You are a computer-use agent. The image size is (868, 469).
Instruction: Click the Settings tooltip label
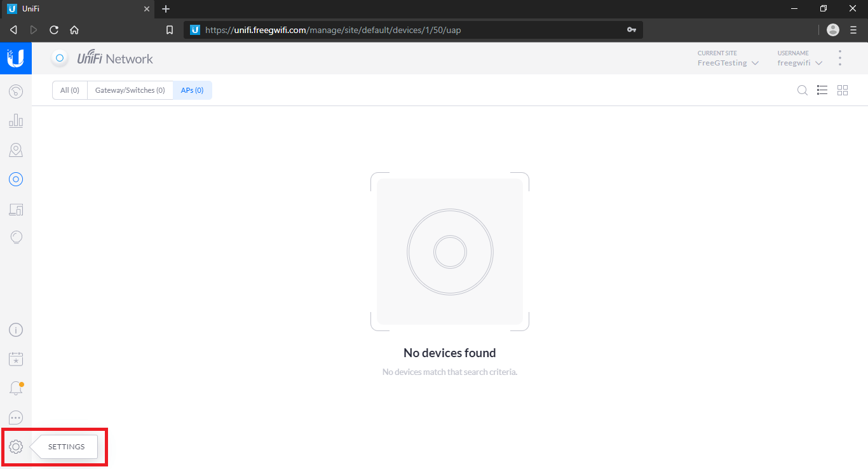pyautogui.click(x=66, y=447)
